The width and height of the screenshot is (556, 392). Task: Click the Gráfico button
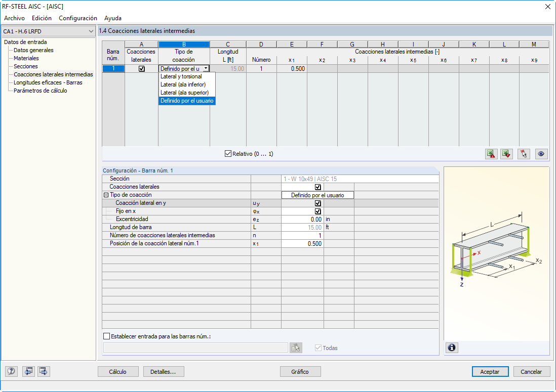pyautogui.click(x=300, y=371)
